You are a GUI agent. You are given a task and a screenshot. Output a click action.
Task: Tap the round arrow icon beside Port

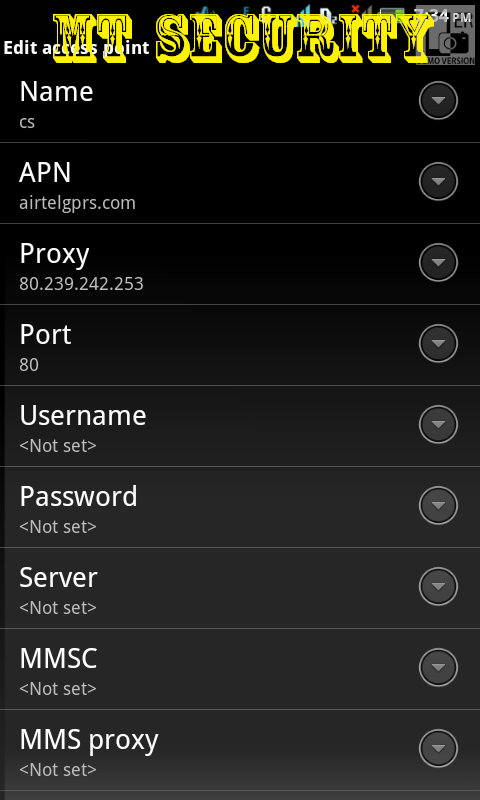pyautogui.click(x=438, y=343)
